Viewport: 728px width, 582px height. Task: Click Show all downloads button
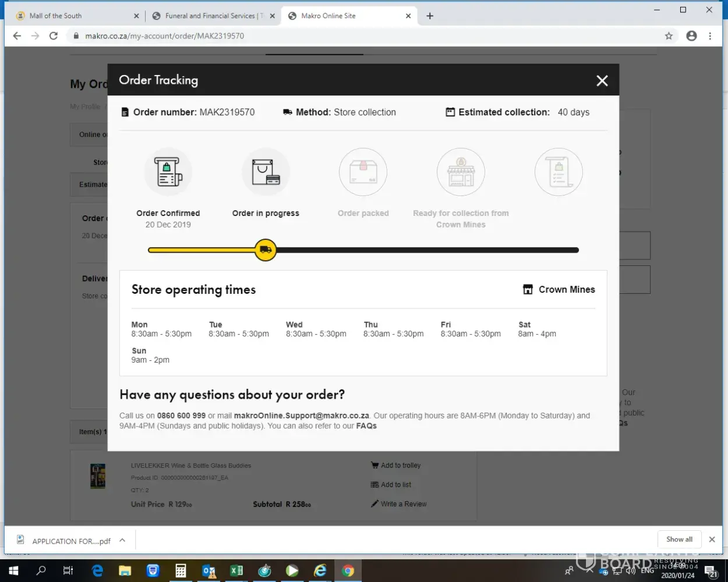(x=680, y=540)
